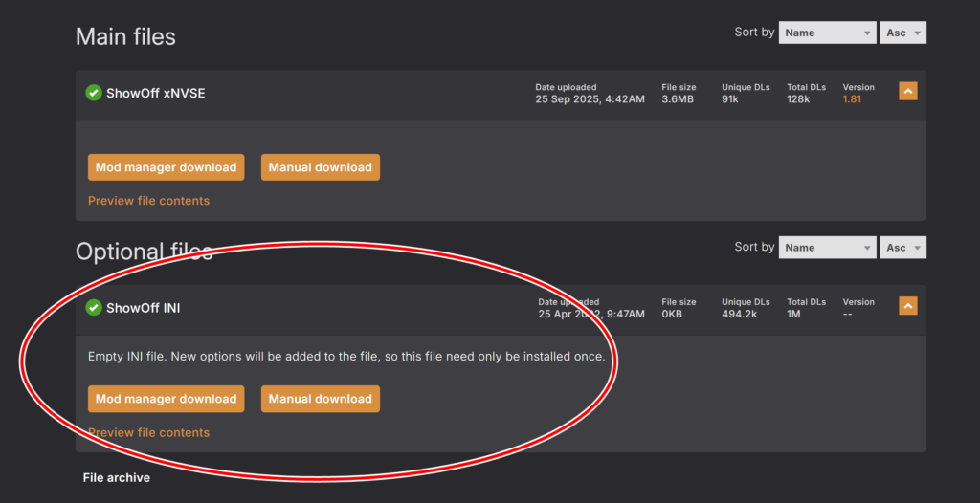The height and width of the screenshot is (503, 980).
Task: Open the Main files Asc order dropdown
Action: (x=903, y=33)
